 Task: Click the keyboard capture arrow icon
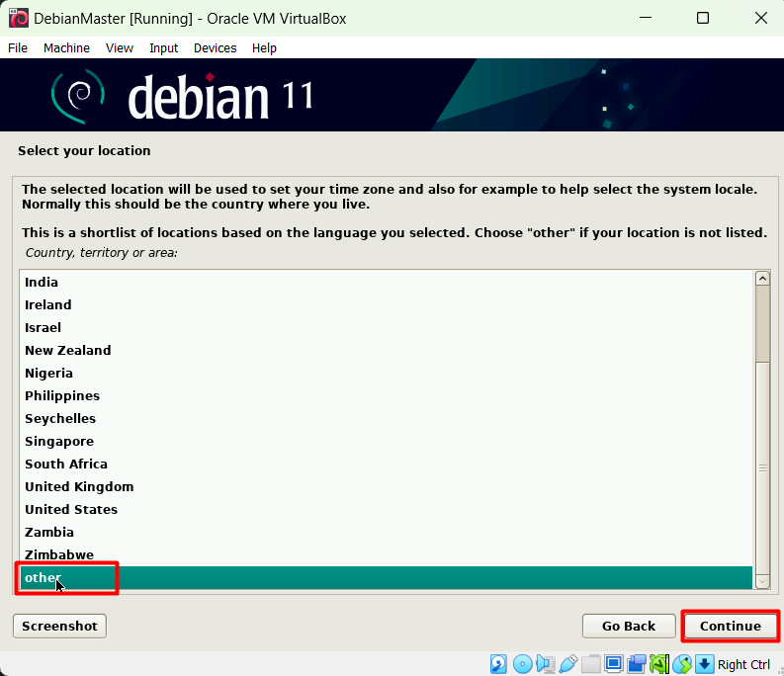(x=705, y=664)
